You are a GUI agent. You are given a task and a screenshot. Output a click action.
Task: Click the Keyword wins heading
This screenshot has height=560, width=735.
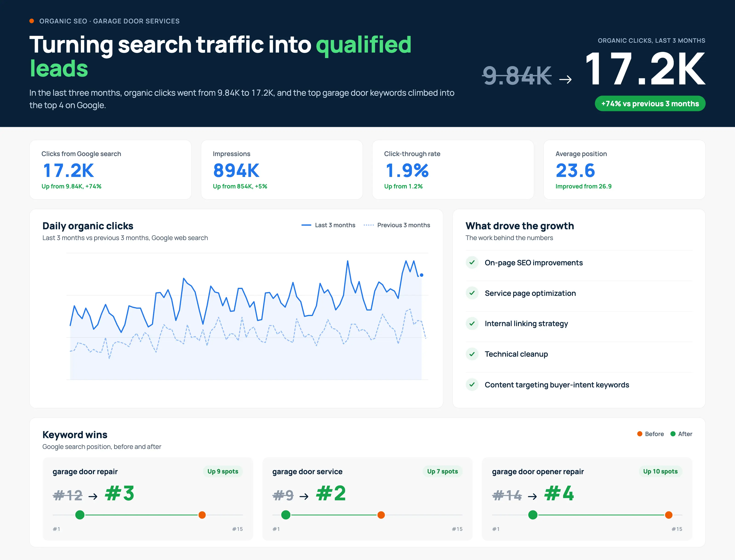(x=75, y=435)
